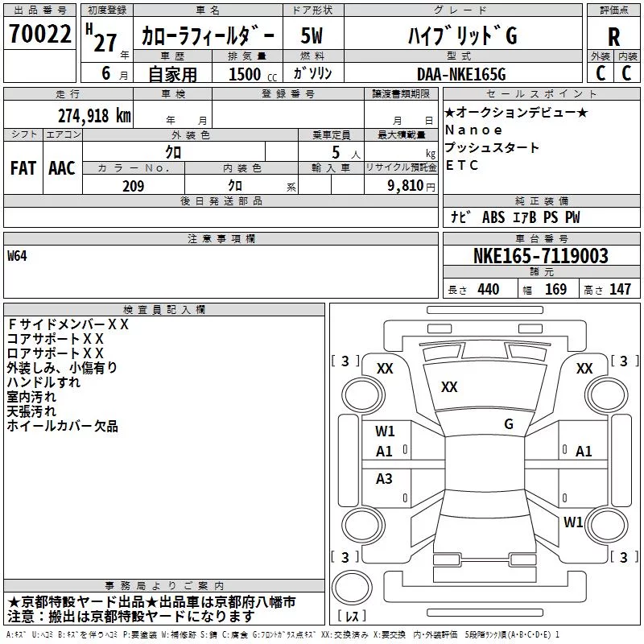Click the exterior color クロ under 外装色
The width and height of the screenshot is (644, 644).
tap(173, 152)
